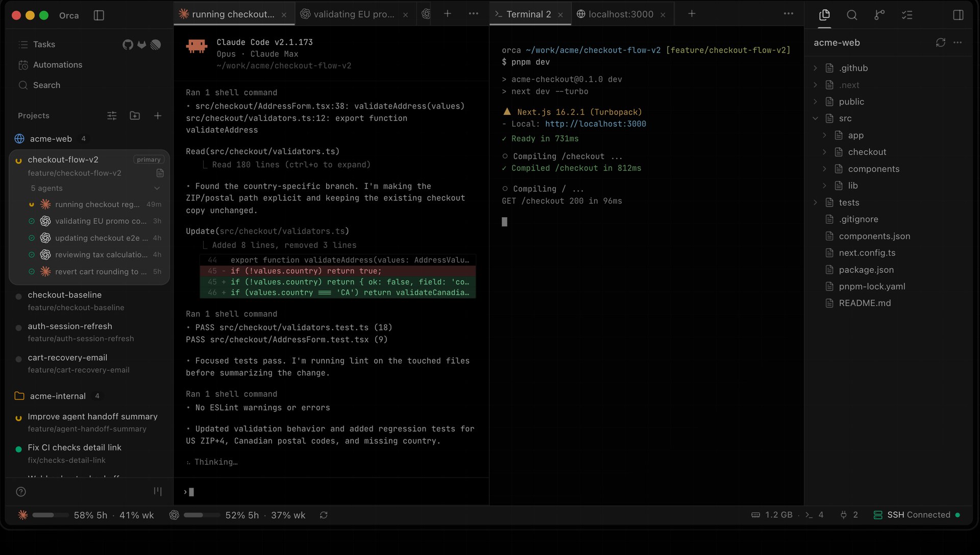Expand the public folder

click(x=815, y=102)
